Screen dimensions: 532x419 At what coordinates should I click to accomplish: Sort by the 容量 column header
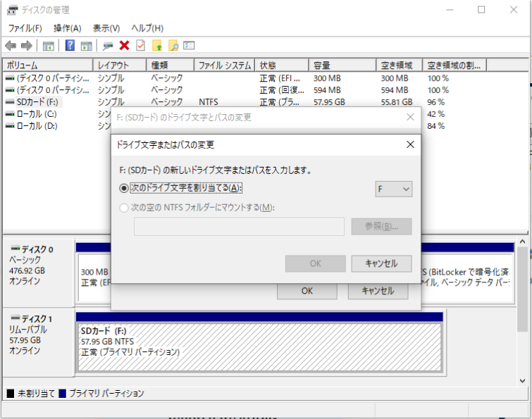click(342, 65)
